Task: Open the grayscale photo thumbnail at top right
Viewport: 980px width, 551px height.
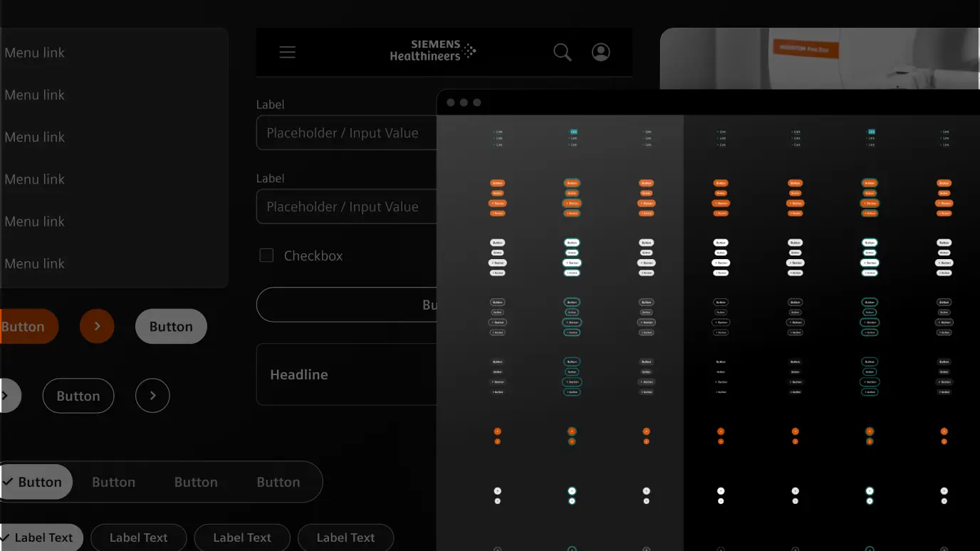Action: pos(819,58)
